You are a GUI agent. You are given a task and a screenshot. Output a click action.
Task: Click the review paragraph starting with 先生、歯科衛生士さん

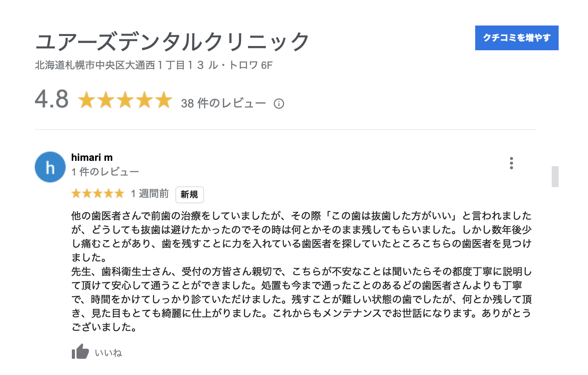click(301, 299)
